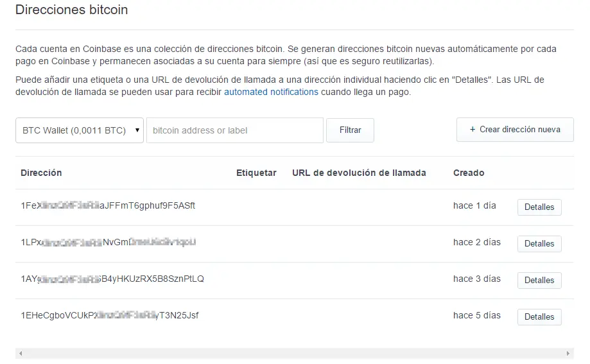Focus the bitcoin address or label field
This screenshot has height=364, width=590.
click(x=235, y=130)
